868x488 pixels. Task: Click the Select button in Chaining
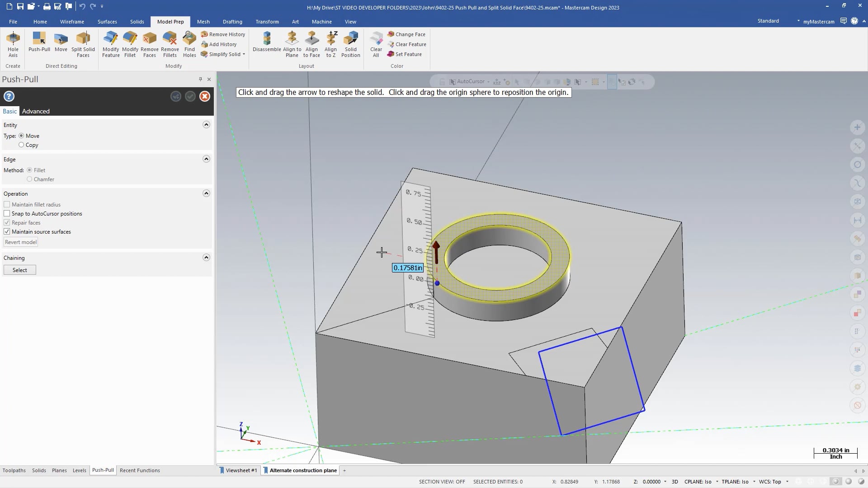20,270
